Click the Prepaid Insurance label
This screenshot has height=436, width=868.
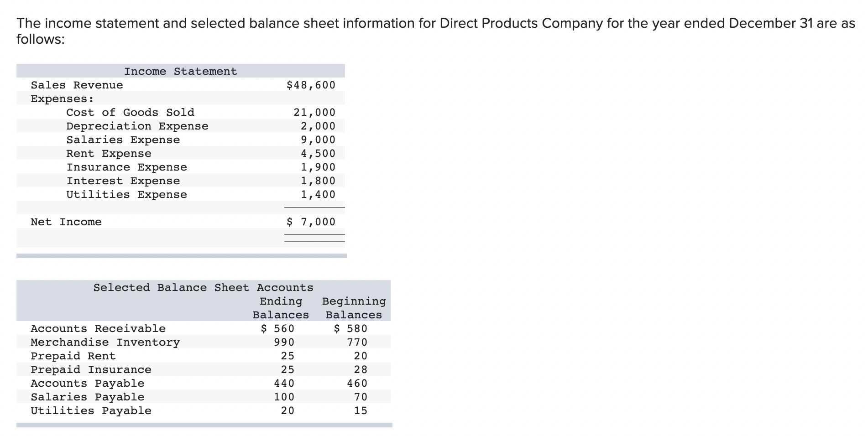90,369
